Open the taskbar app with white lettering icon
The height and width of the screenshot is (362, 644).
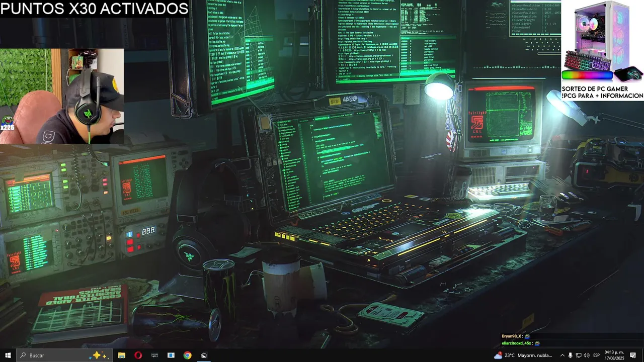coord(154,355)
